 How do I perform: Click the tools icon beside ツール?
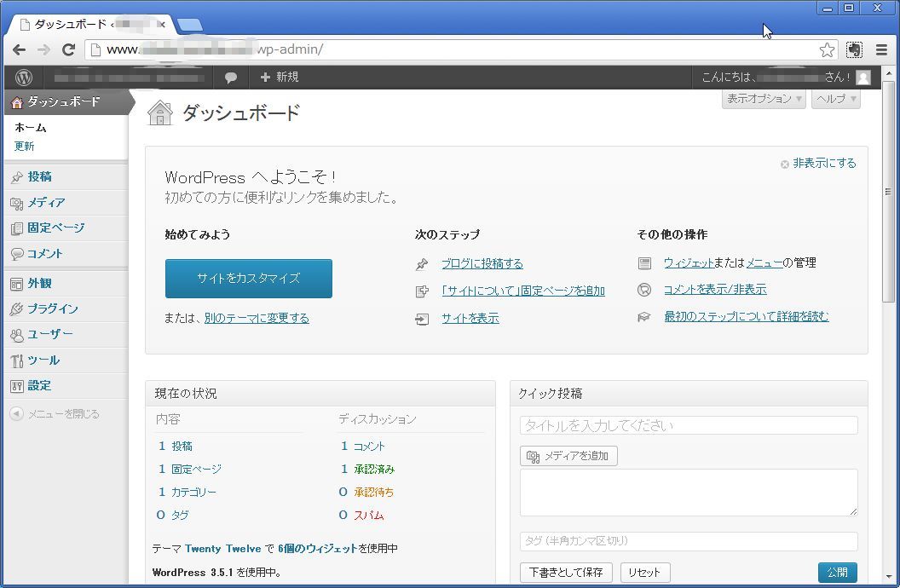pos(17,360)
